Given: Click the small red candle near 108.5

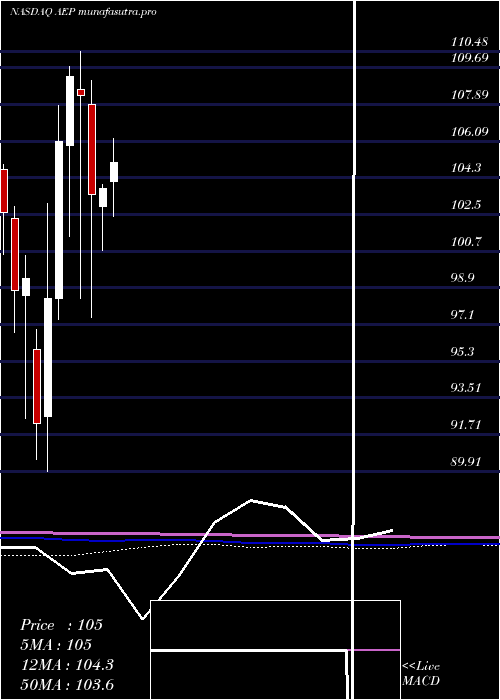Looking at the screenshot, I should click(x=81, y=92).
